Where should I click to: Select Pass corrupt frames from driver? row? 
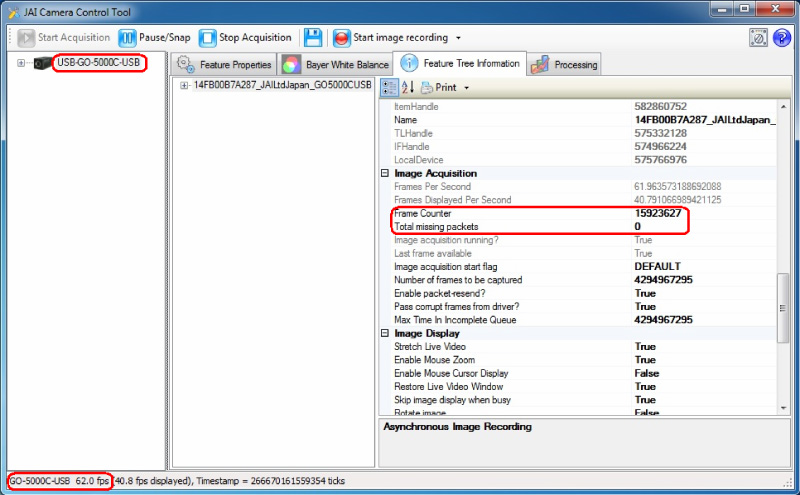[x=585, y=307]
